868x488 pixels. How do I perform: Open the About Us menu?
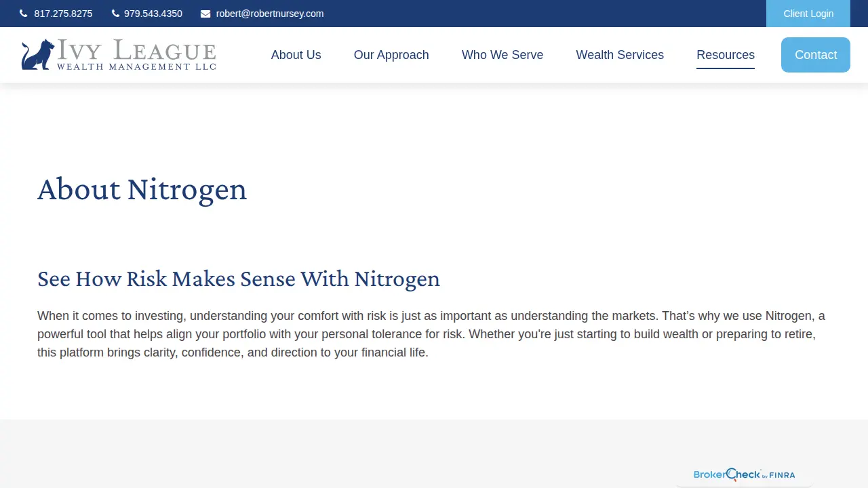pyautogui.click(x=296, y=55)
